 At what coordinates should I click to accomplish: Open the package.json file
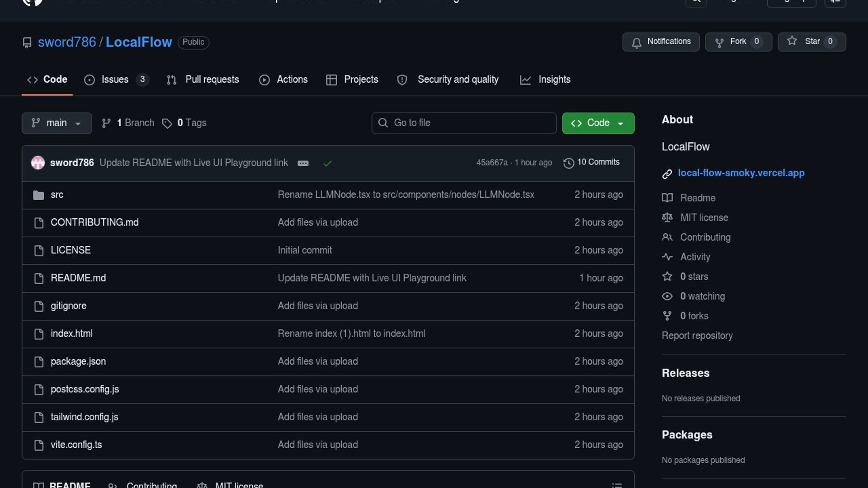pos(78,361)
